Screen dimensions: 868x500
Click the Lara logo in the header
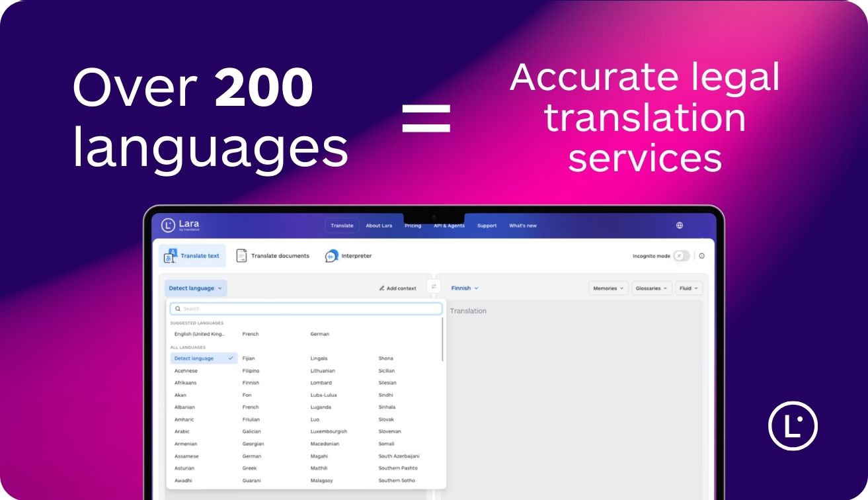click(x=178, y=225)
